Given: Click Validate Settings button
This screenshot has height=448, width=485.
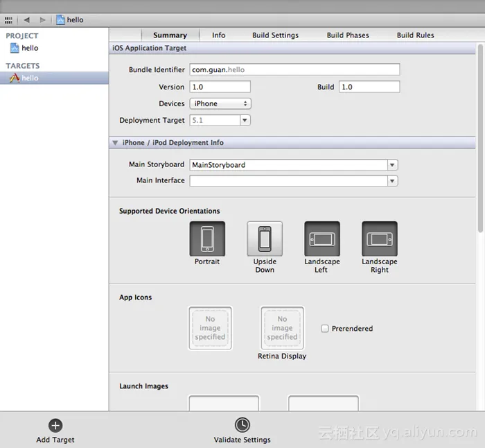Looking at the screenshot, I should (242, 431).
